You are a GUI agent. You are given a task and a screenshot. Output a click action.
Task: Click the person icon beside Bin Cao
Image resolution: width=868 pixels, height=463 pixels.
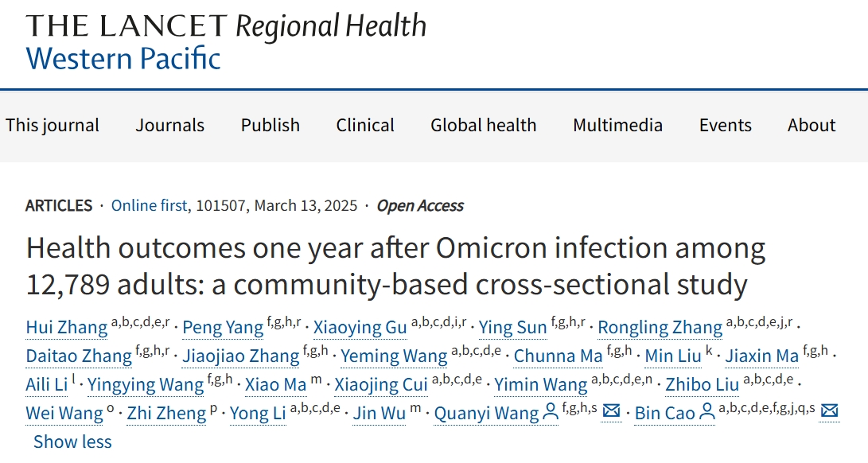coord(707,412)
